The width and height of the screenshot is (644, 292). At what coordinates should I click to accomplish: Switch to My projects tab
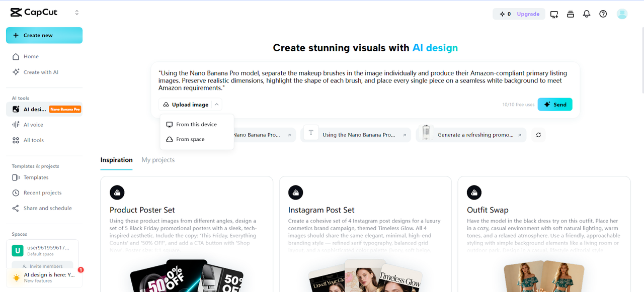point(158,160)
